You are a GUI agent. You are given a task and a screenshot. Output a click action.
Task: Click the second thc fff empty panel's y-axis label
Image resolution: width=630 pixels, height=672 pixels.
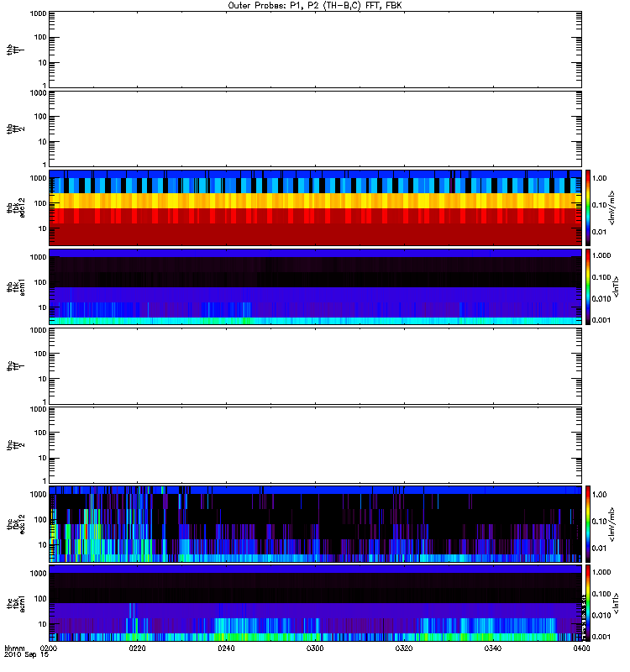point(15,445)
